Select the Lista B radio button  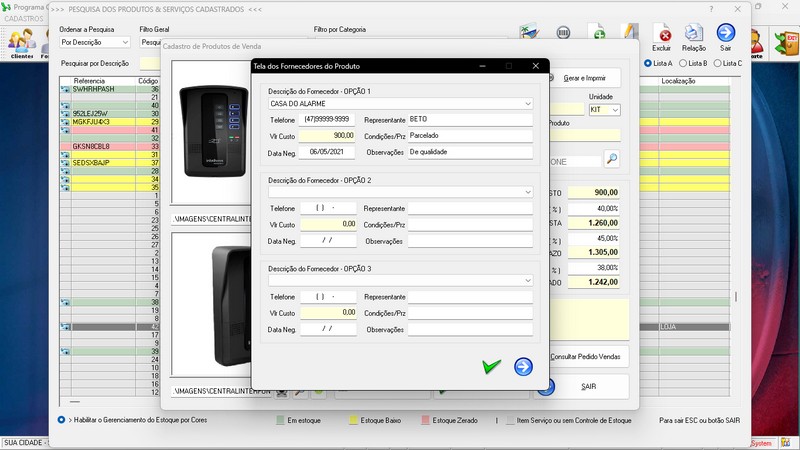point(682,63)
